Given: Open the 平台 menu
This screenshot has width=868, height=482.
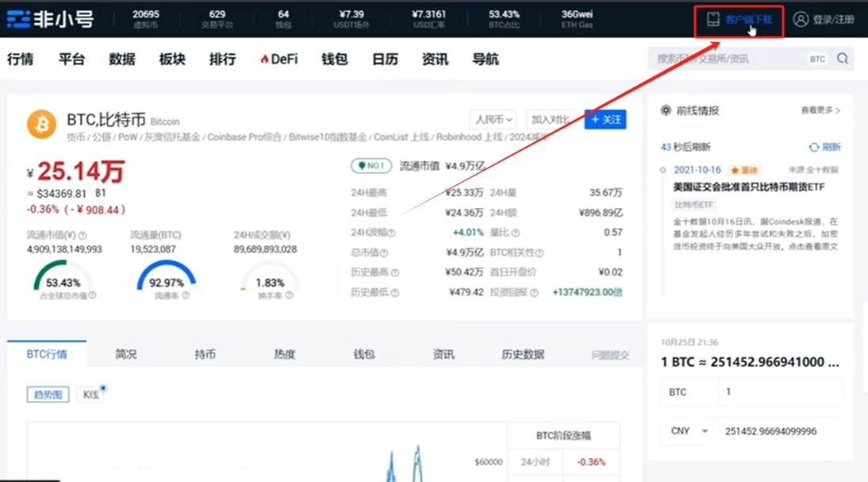Looking at the screenshot, I should pyautogui.click(x=72, y=60).
